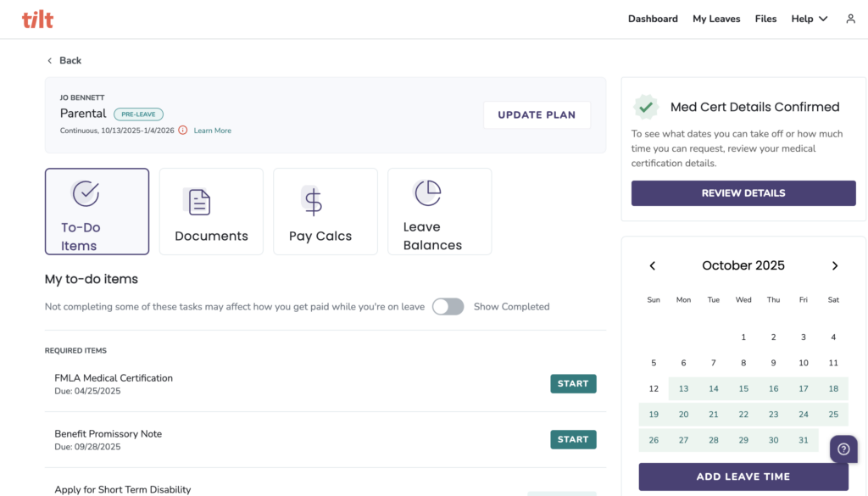Open the help question-mark bubble
868x496 pixels.
[x=843, y=449]
